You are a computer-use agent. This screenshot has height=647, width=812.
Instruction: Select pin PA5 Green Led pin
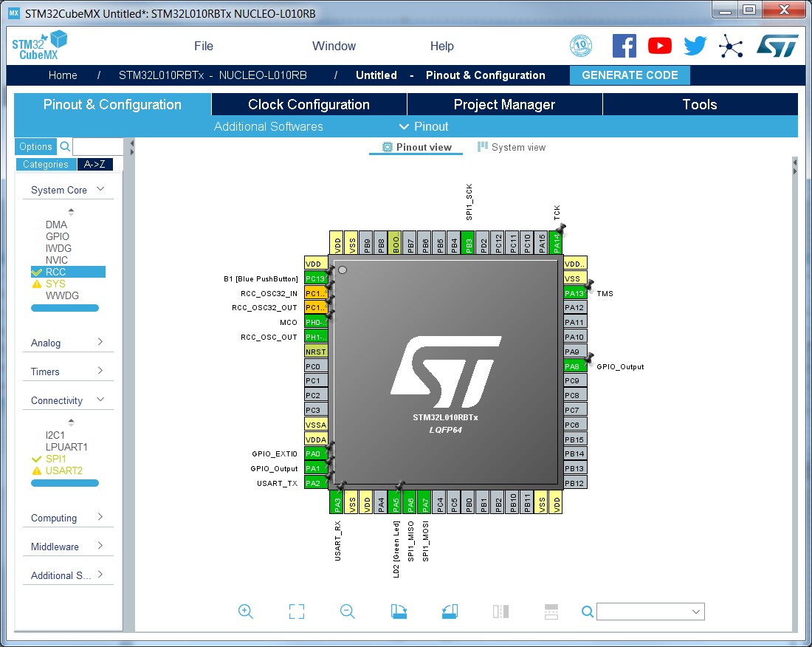396,502
